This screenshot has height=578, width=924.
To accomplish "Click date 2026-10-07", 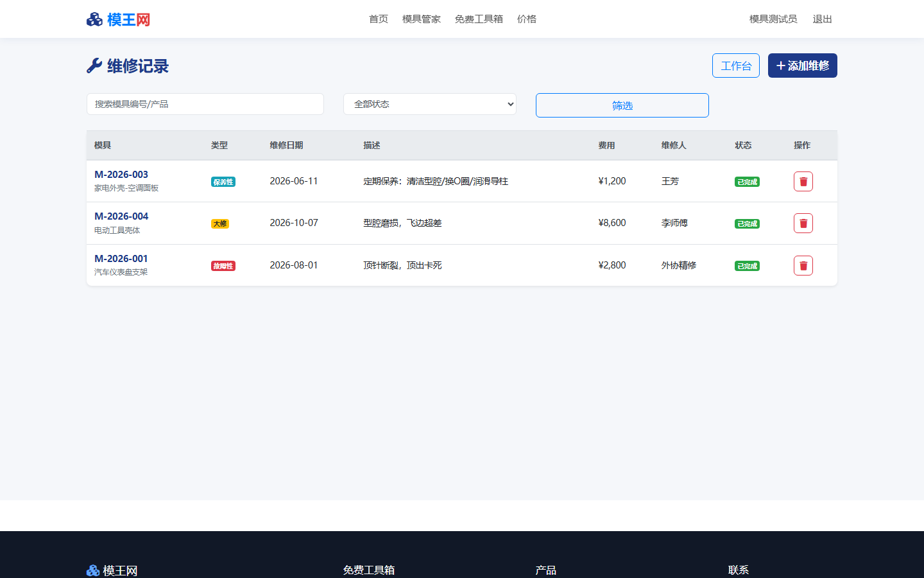I will click(x=294, y=223).
